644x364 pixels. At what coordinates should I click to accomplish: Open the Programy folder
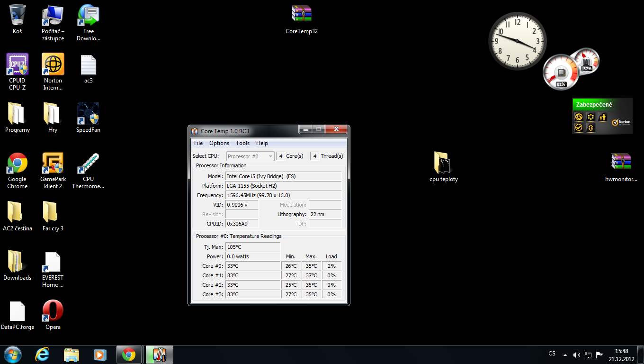pos(18,118)
